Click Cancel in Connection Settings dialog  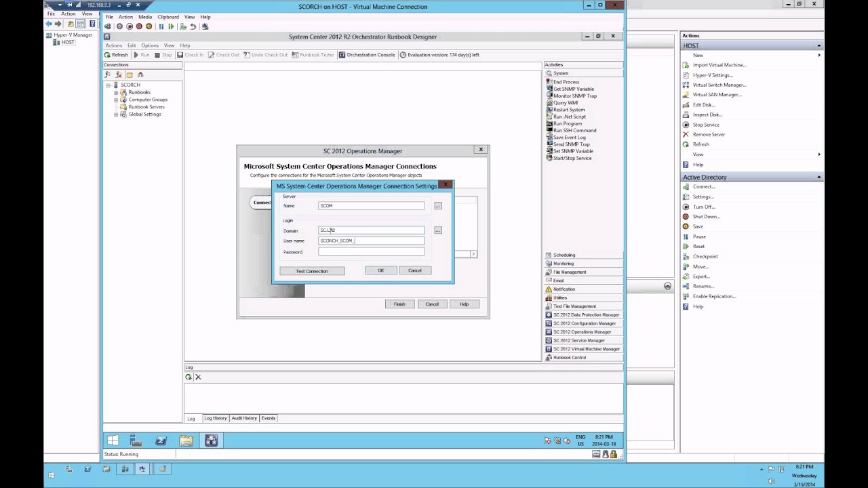coord(414,270)
